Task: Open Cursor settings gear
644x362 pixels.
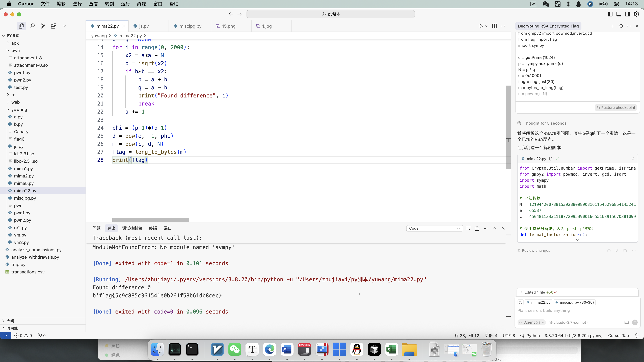Action: [x=636, y=14]
